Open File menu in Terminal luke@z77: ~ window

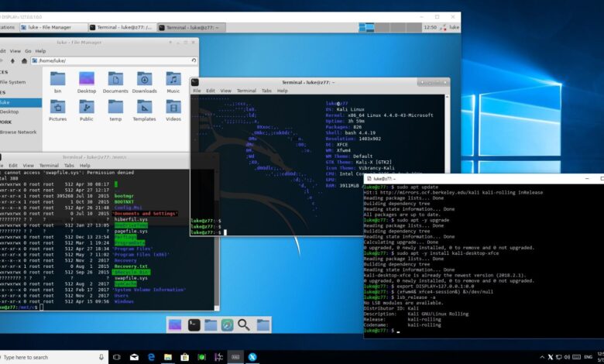pos(197,91)
